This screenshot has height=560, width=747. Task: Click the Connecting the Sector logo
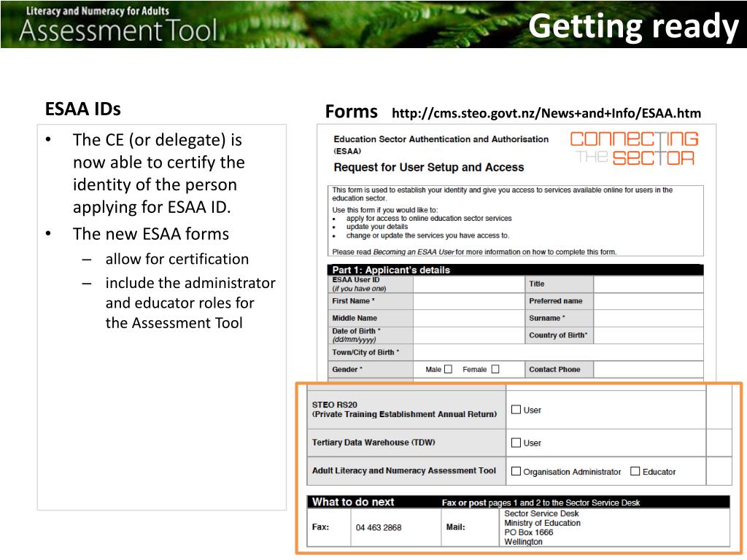634,148
